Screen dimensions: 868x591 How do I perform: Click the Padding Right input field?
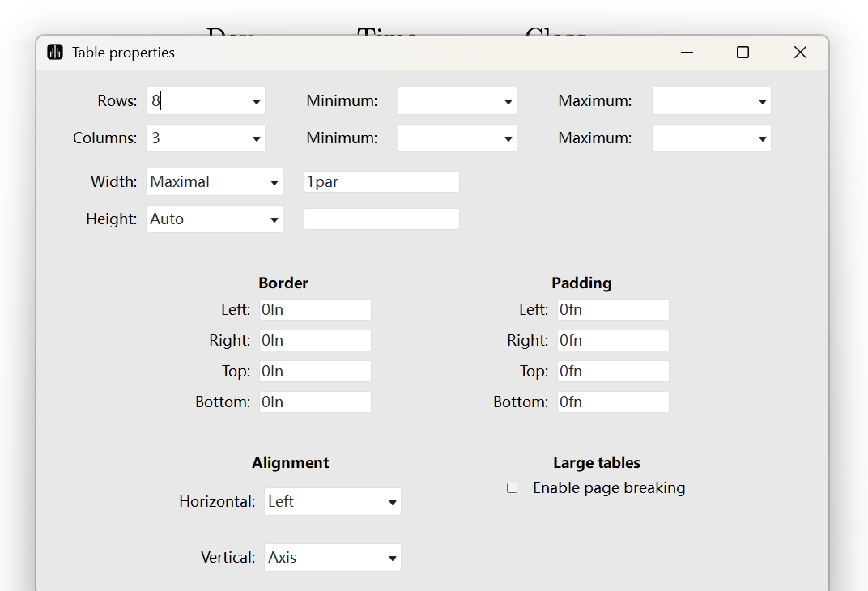[x=613, y=341]
